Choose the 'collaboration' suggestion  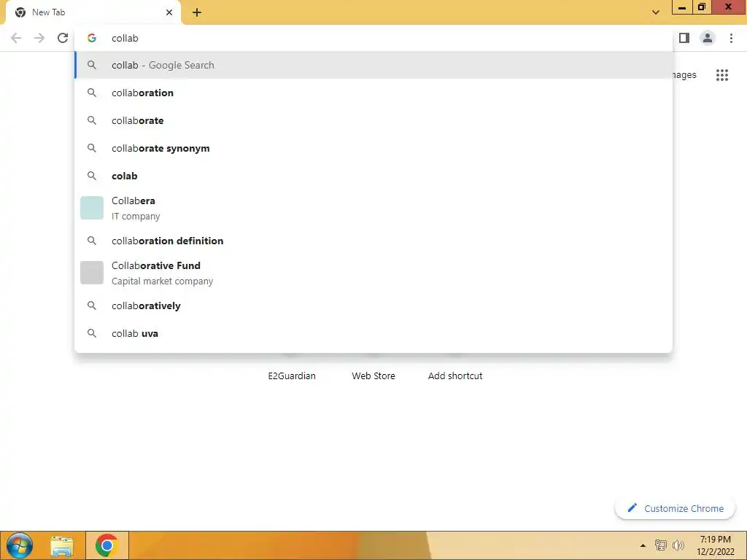point(373,93)
